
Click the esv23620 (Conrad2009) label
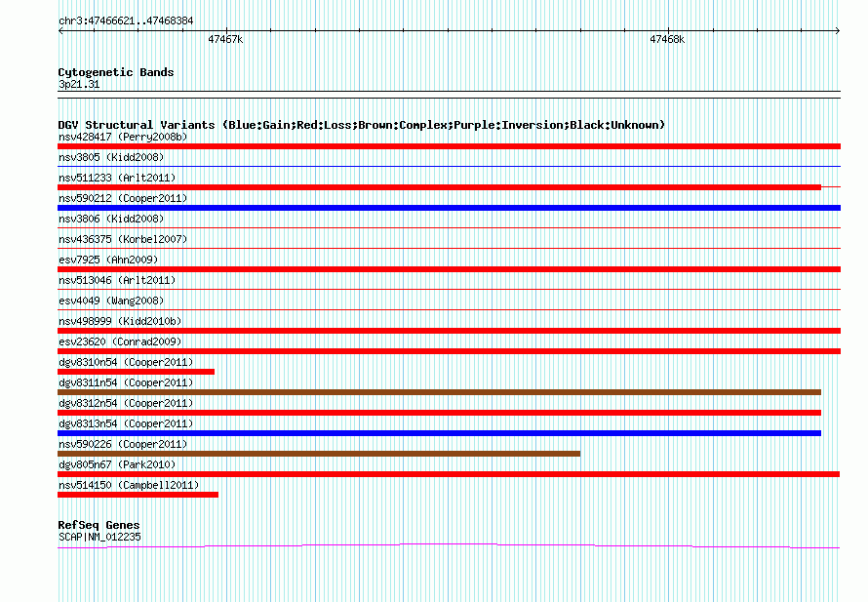pos(120,341)
